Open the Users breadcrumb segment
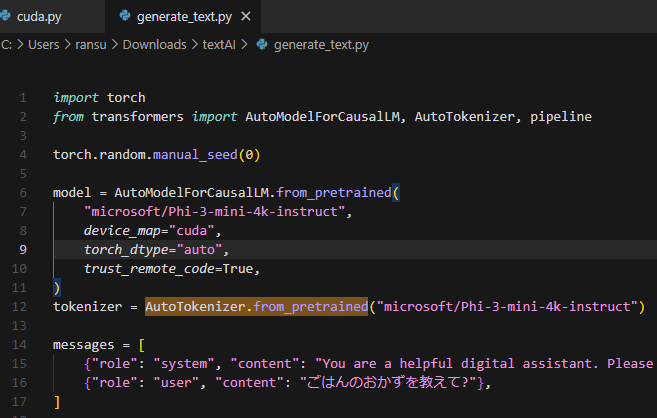The height and width of the screenshot is (418, 657). (x=44, y=44)
